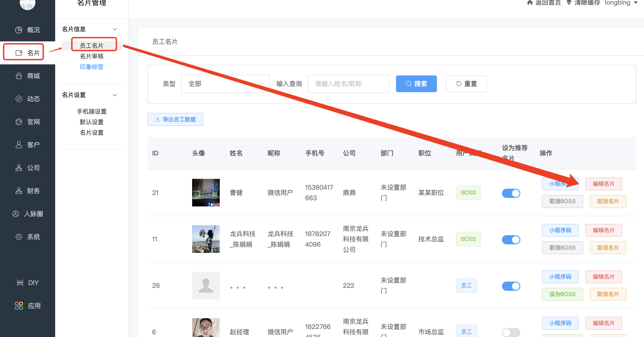Screen dimensions: 644x337
Task: Click the placeholder avatar for ID 26
Action: [206, 286]
